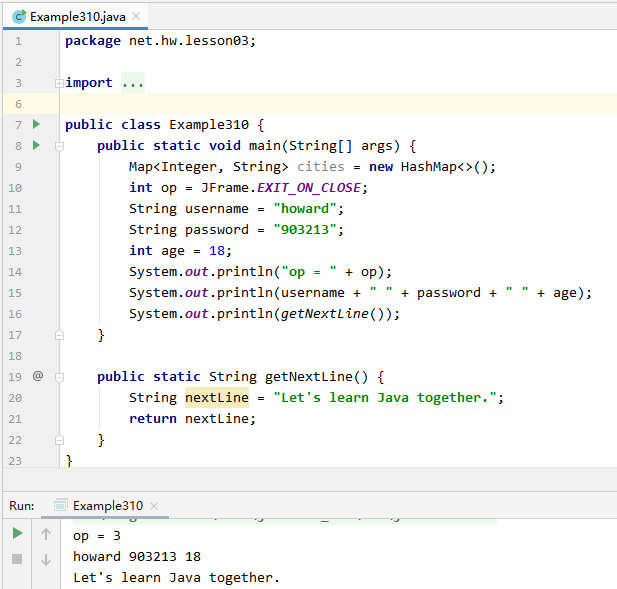The image size is (617, 589).
Task: Click the "903213" string literal
Action: pyautogui.click(x=305, y=229)
